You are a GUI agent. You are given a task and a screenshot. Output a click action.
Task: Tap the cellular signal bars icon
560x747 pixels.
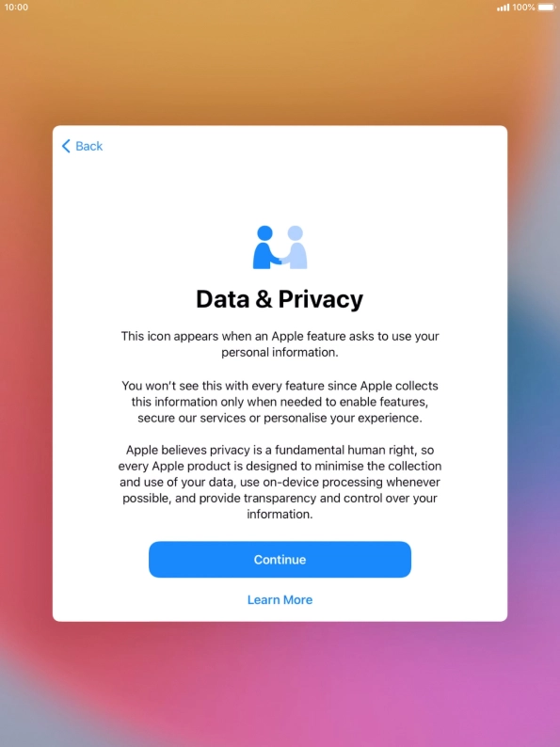pyautogui.click(x=503, y=8)
